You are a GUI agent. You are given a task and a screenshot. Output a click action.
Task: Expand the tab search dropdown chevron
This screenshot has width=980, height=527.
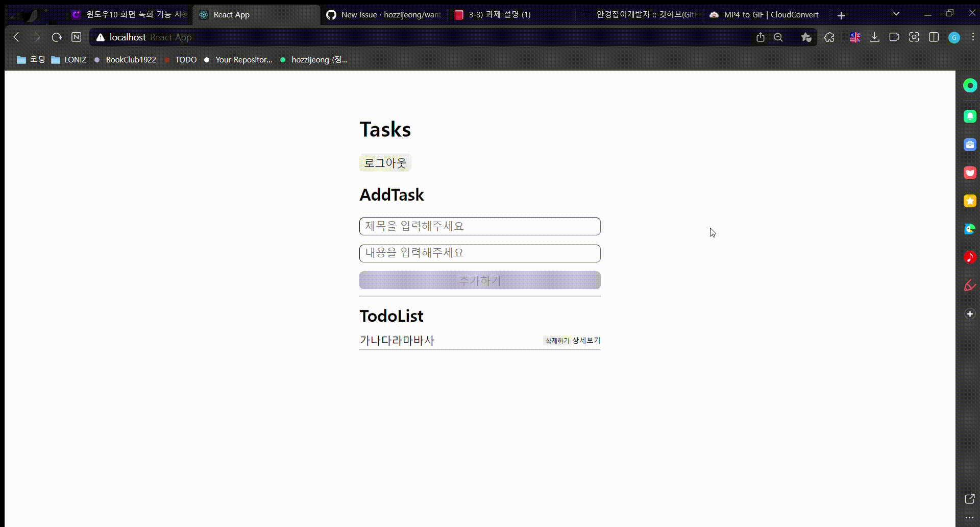pyautogui.click(x=896, y=14)
